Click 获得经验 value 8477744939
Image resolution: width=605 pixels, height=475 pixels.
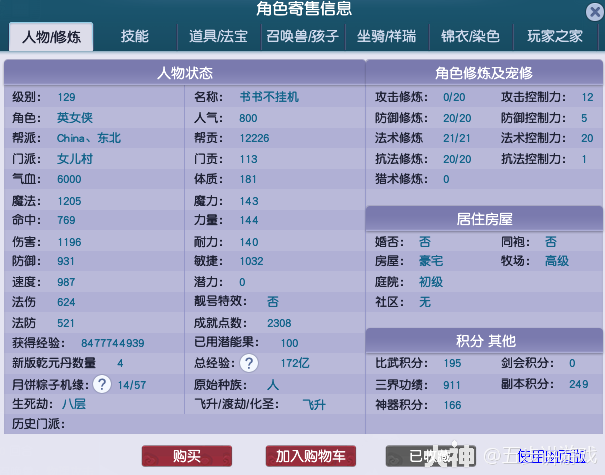tap(113, 343)
